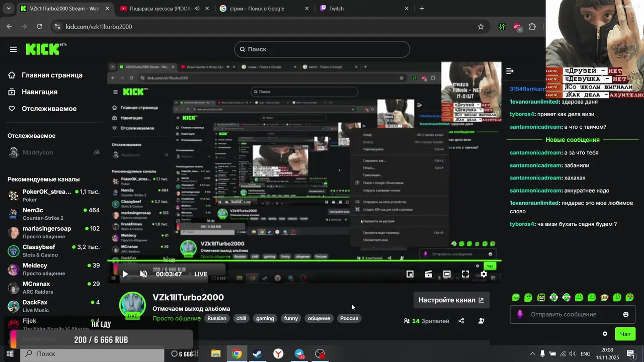Screen dimensions: 644x362
Task: Click the green KICK logo
Action: 45,49
